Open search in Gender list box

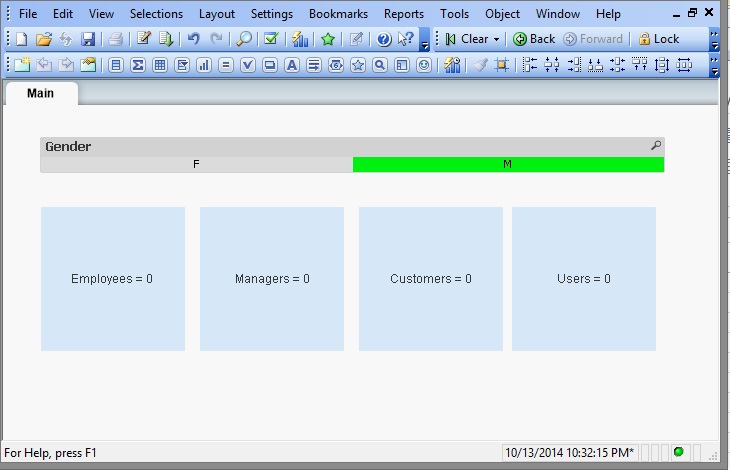click(656, 146)
